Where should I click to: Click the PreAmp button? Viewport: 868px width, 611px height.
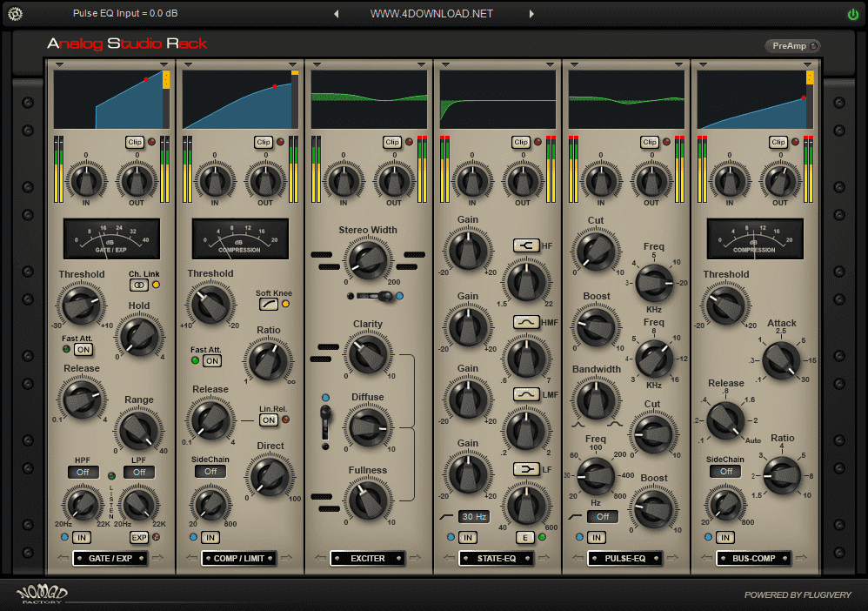(x=792, y=46)
